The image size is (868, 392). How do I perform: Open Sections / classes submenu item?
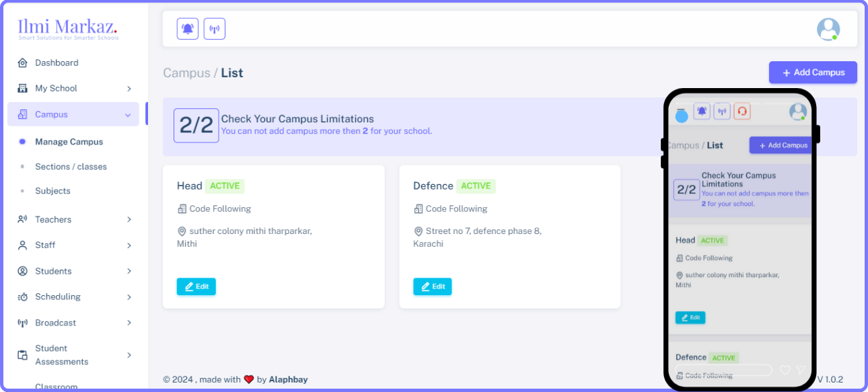pos(71,167)
